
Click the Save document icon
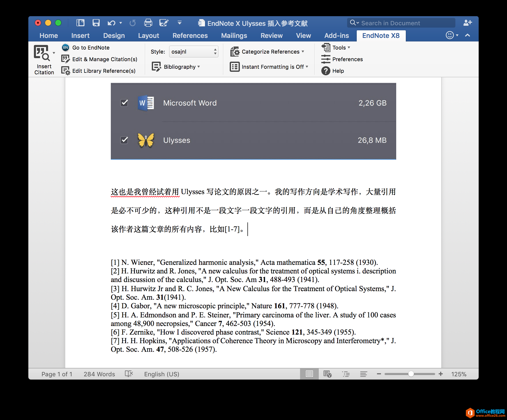pyautogui.click(x=96, y=23)
